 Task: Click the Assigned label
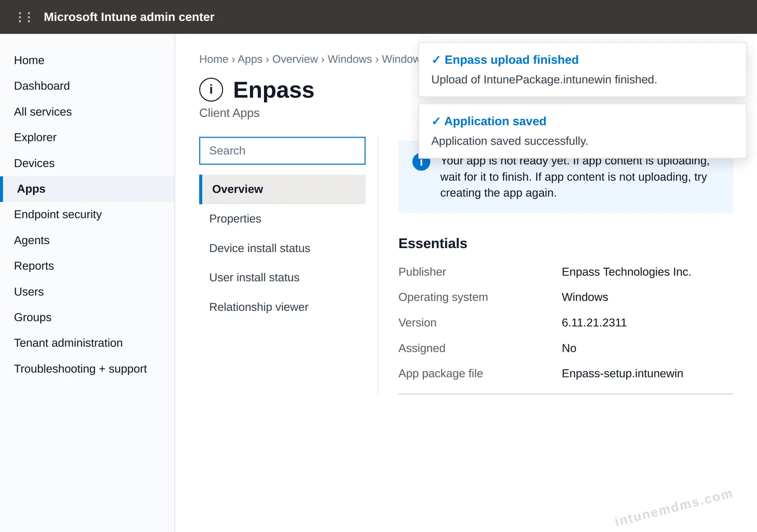click(x=422, y=348)
